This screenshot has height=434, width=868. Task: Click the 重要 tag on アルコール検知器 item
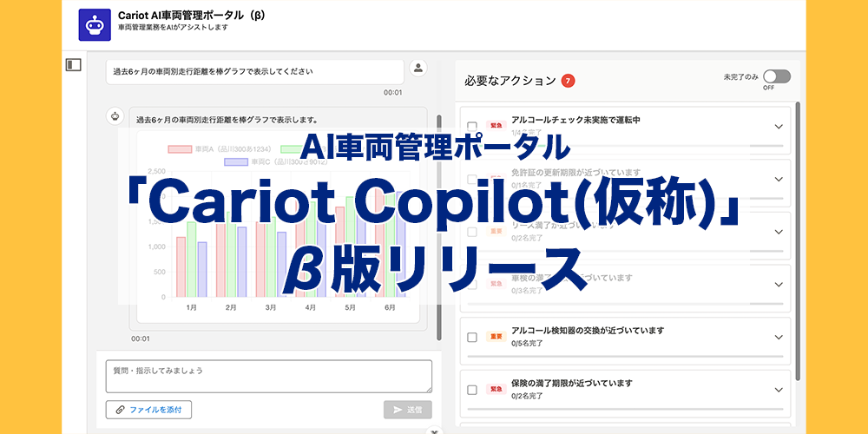point(496,337)
